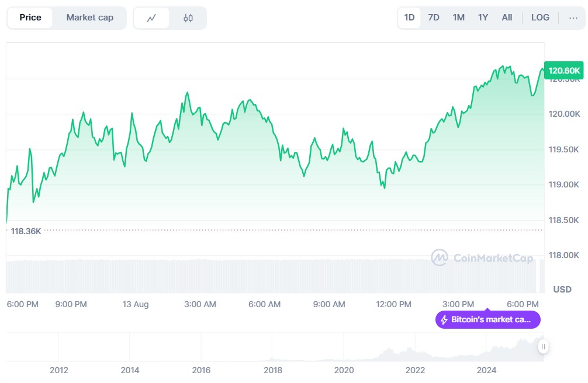
Task: Click the range slider handle on timeline
Action: pyautogui.click(x=543, y=347)
